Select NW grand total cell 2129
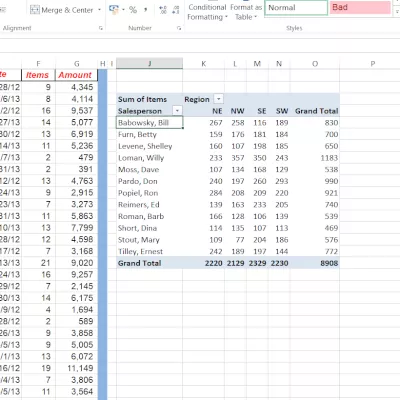The width and height of the screenshot is (400, 400). [235, 263]
